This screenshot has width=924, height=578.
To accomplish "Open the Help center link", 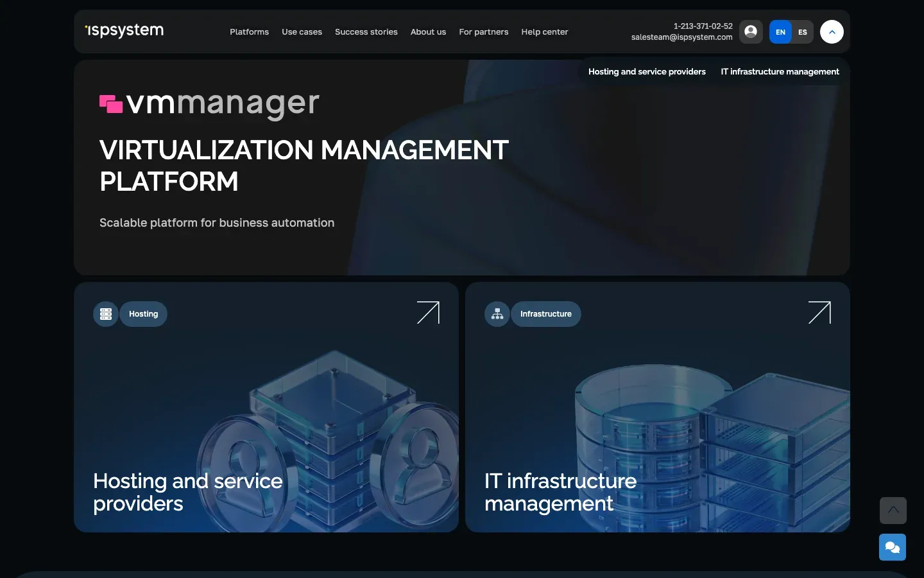I will click(x=545, y=31).
